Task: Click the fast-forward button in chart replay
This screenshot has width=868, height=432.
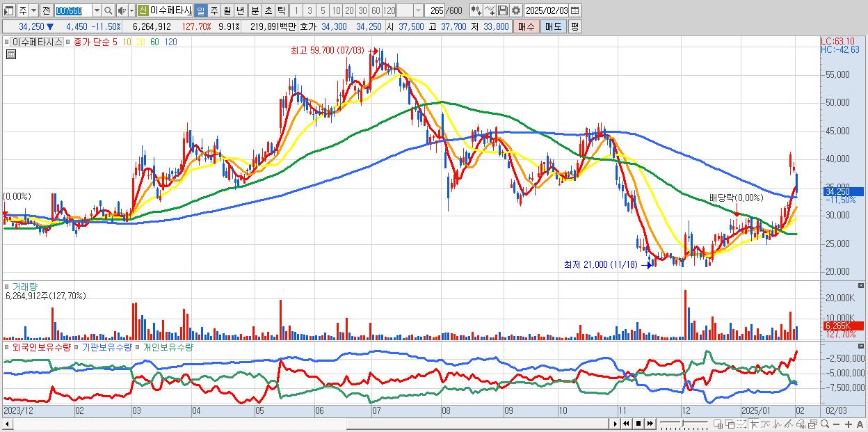Action: coord(650,424)
